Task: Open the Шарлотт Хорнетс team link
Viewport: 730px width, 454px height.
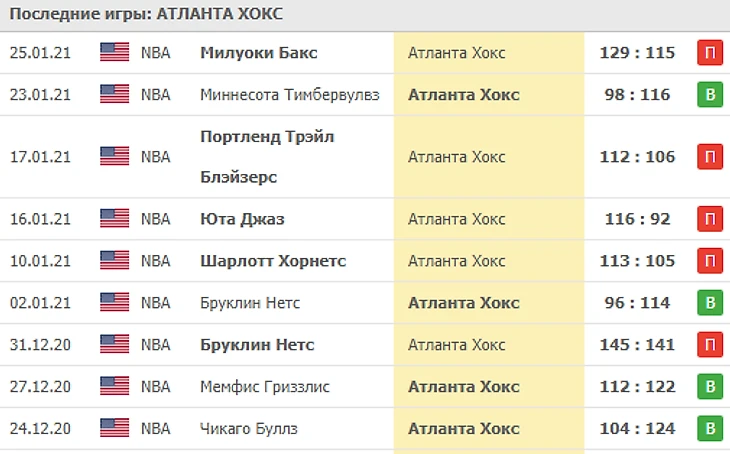Action: point(273,261)
